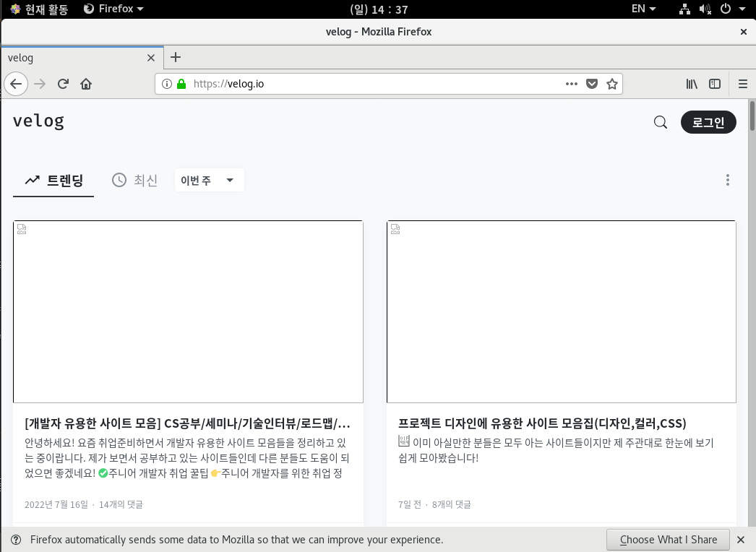The width and height of the screenshot is (756, 552).
Task: Click the velog logo
Action: 38,121
